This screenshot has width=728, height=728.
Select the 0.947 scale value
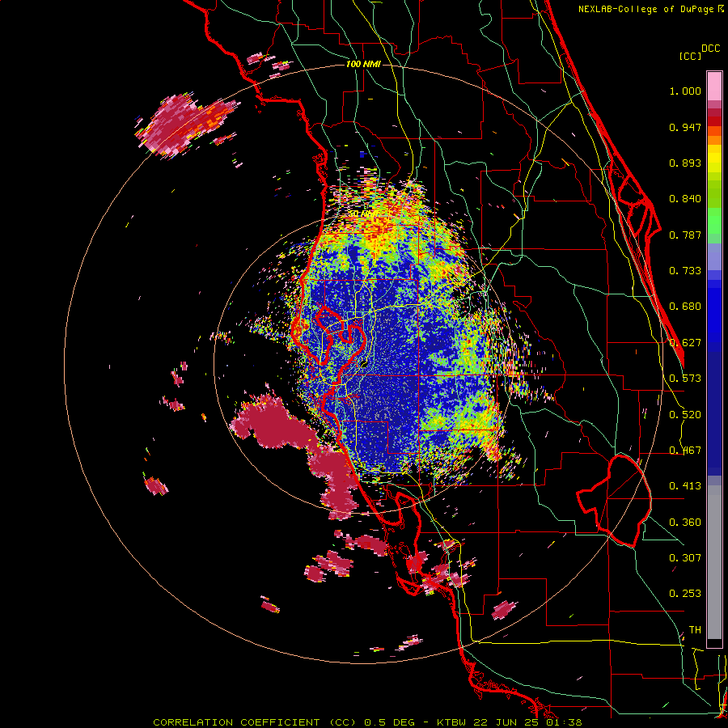[685, 127]
